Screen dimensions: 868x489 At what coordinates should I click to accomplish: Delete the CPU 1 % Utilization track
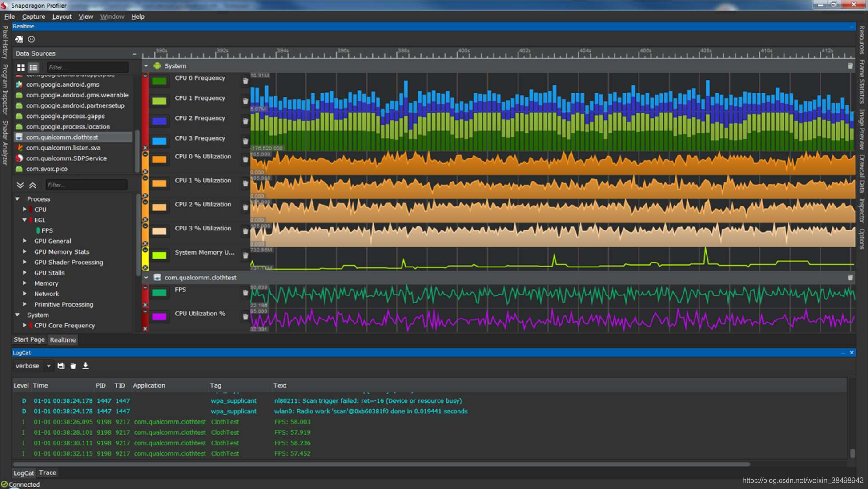(x=245, y=183)
